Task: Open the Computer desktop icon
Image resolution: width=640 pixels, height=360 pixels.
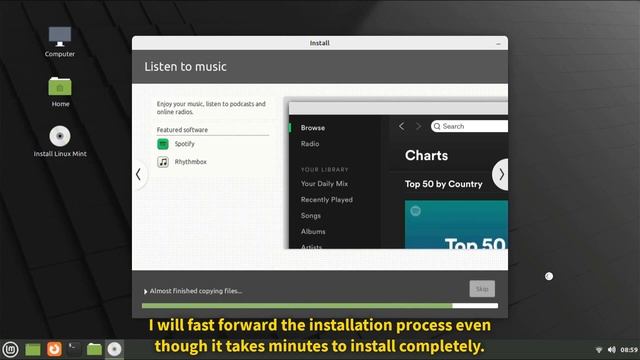Action: click(x=60, y=42)
